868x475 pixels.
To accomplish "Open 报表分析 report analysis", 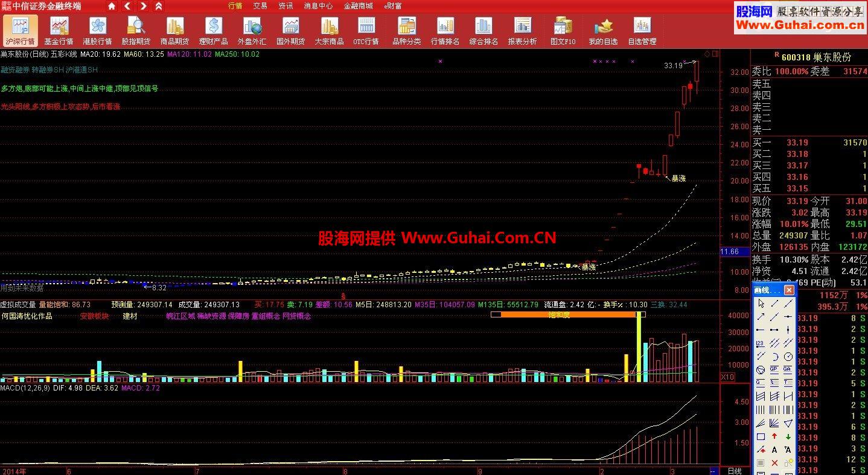I will tap(522, 31).
